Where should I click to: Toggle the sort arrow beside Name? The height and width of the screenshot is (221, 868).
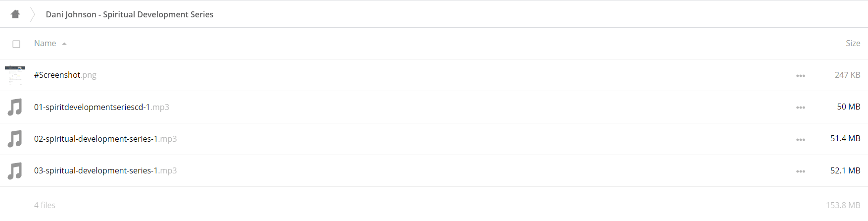coord(64,44)
